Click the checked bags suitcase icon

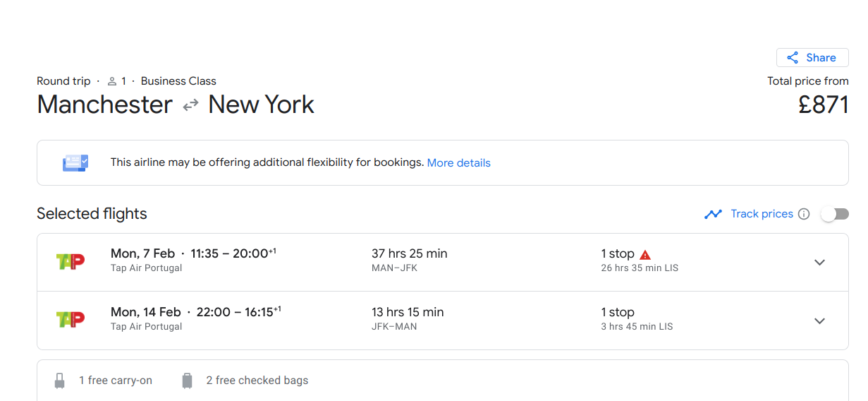(x=187, y=381)
